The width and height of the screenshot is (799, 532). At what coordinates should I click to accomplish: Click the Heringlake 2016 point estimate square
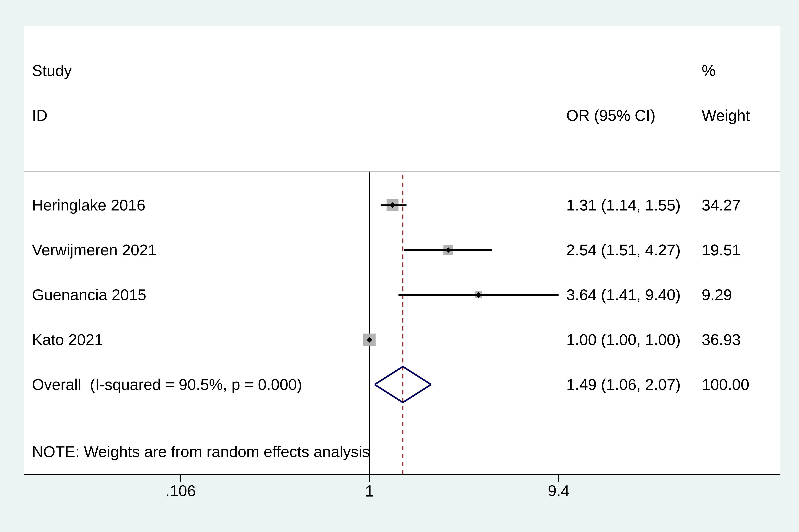[393, 205]
